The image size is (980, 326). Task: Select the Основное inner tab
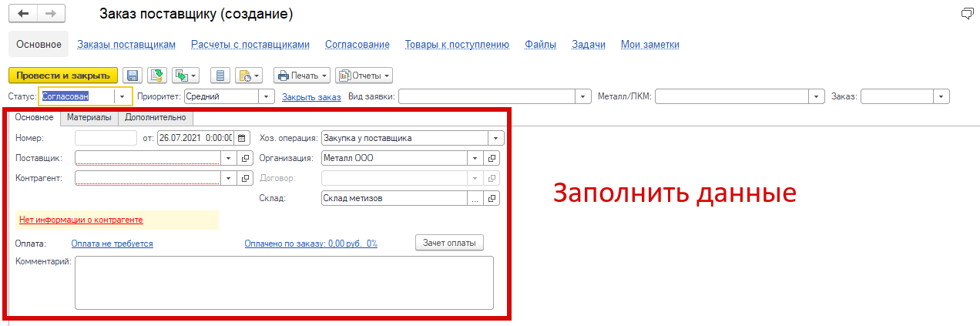coord(35,118)
